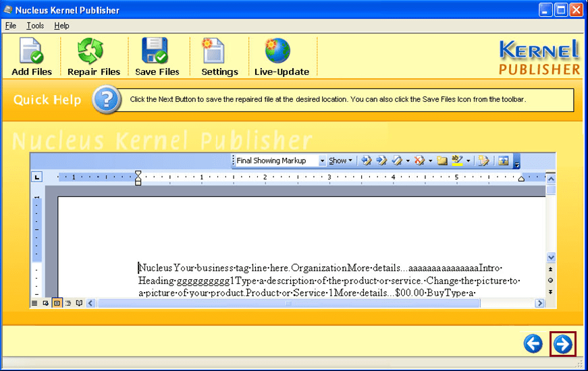Click the blue Back arrow button
Viewport: 588px width, 371px height.
pyautogui.click(x=533, y=343)
